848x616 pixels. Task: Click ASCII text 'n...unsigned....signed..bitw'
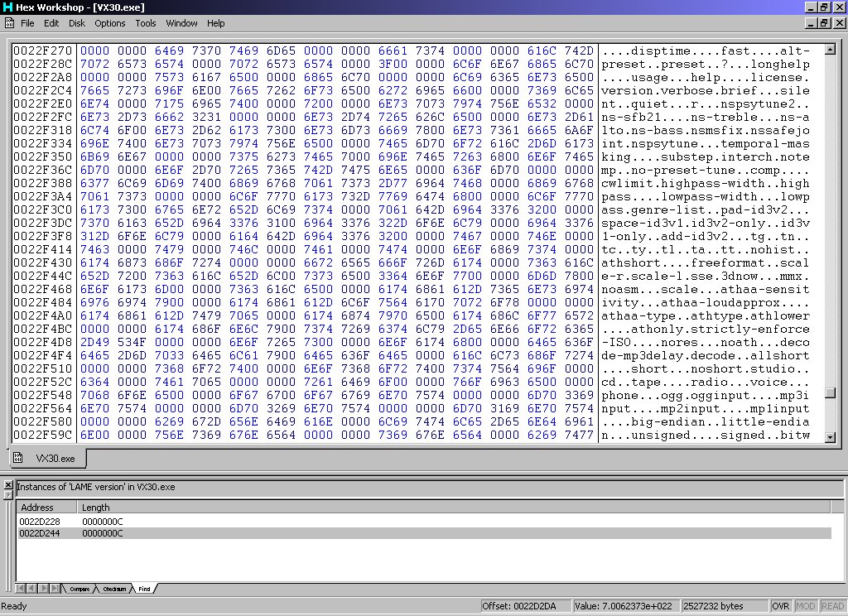706,435
